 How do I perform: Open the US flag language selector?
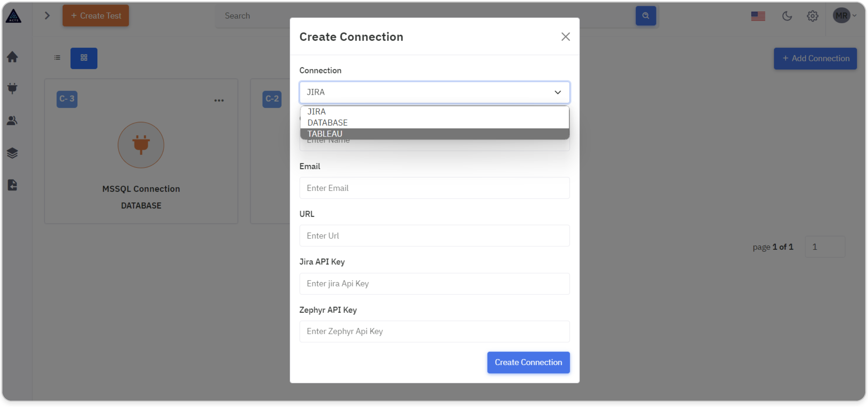pos(758,16)
